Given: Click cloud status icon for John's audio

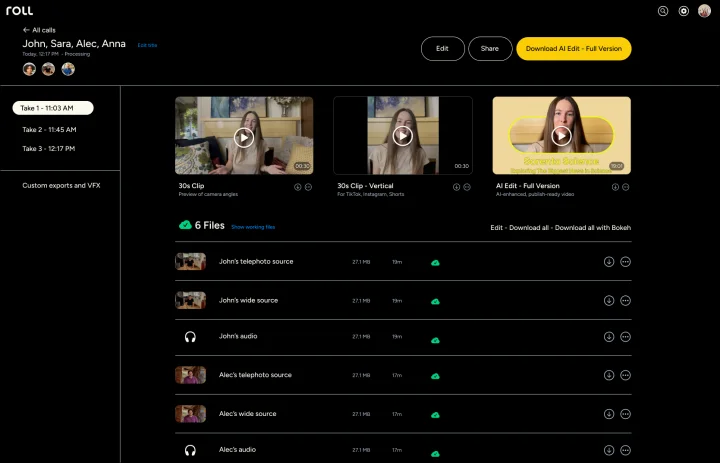Looking at the screenshot, I should point(435,340).
